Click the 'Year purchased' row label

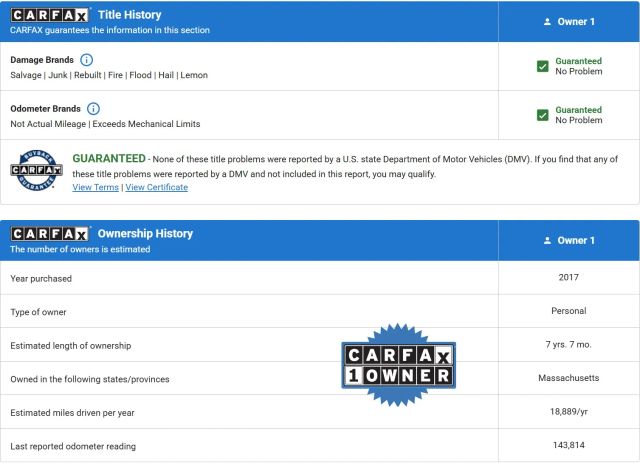pyautogui.click(x=41, y=278)
